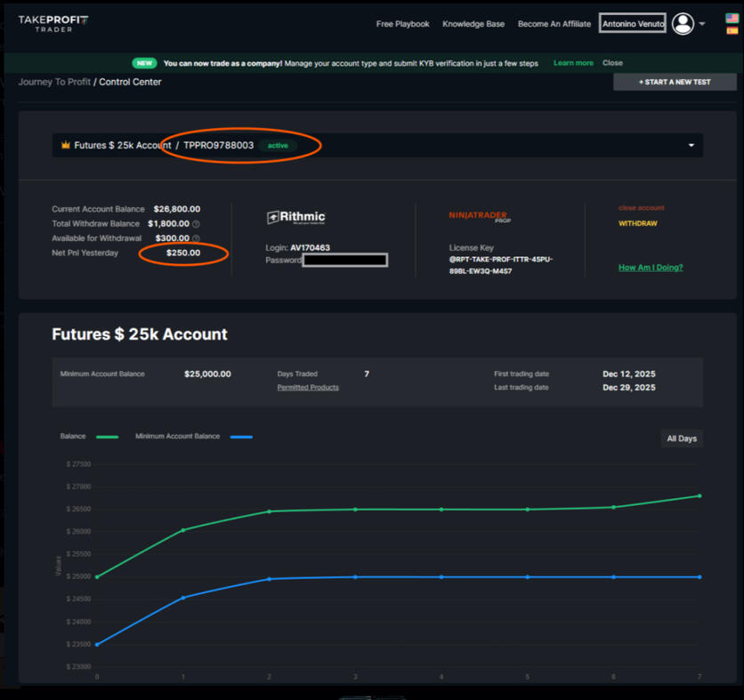The image size is (744, 700).
Task: Go to Knowledge Base in top navigation
Action: tap(473, 24)
